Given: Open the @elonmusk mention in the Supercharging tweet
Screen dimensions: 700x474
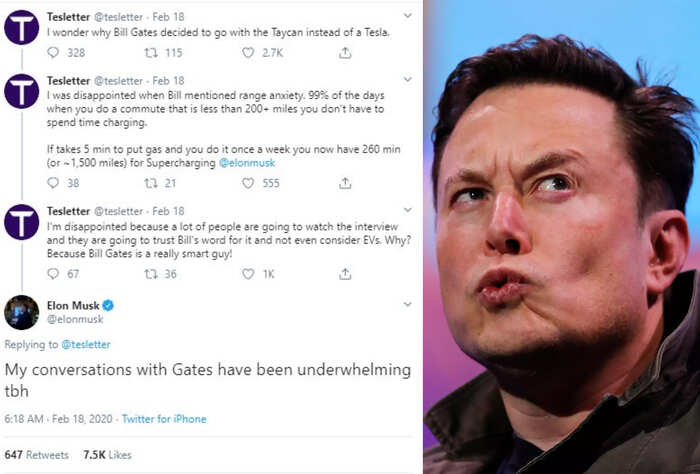Looking at the screenshot, I should pos(247,163).
